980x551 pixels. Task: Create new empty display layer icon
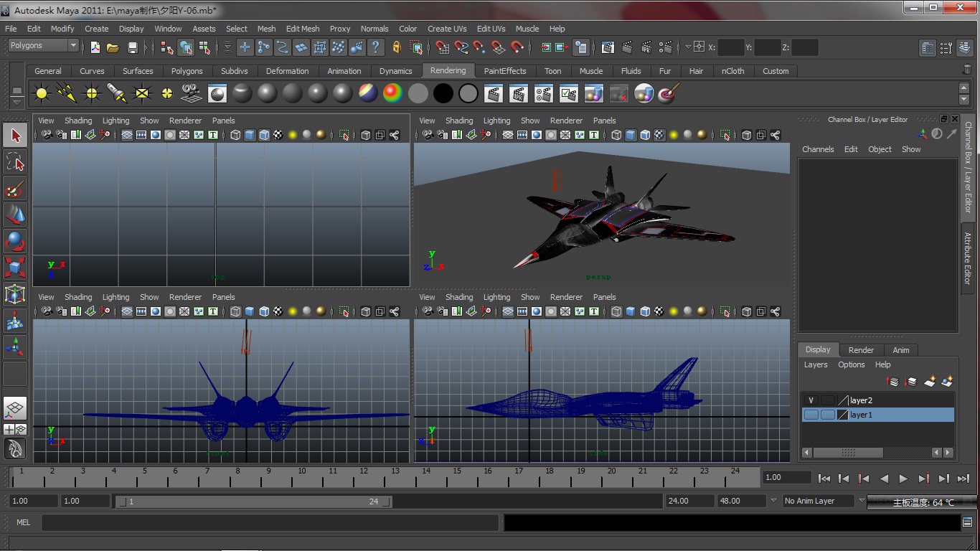[x=930, y=382]
